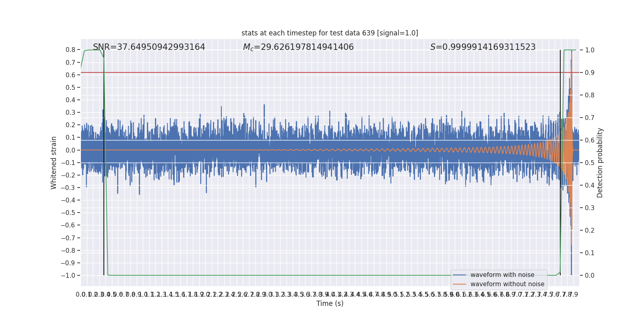Click the SNR=37.649 annotation text
Viewport: 644px width, 322px height.
pyautogui.click(x=149, y=47)
